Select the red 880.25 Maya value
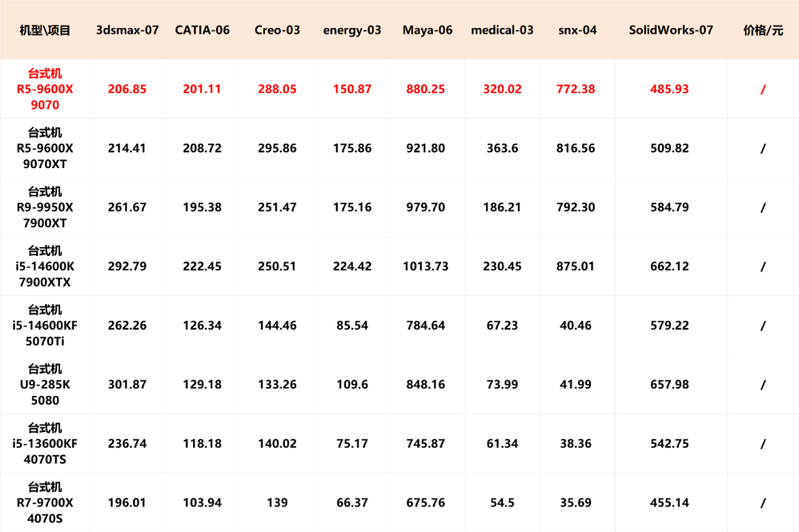Image resolution: width=799 pixels, height=532 pixels. pyautogui.click(x=425, y=90)
